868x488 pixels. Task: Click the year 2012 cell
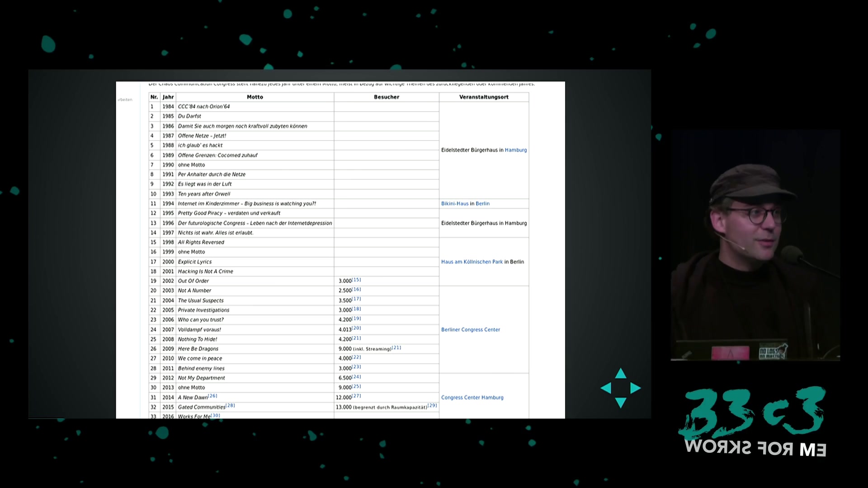tap(168, 378)
